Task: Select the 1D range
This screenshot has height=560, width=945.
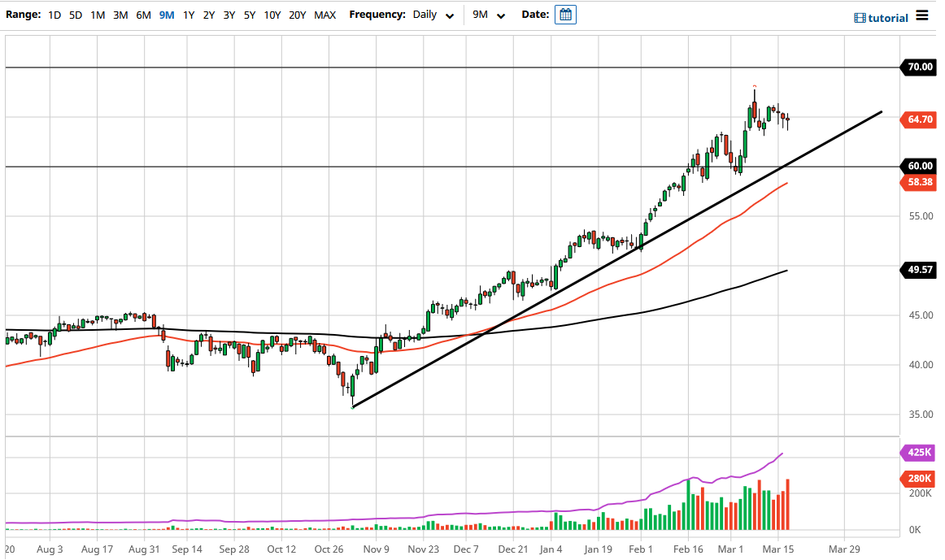Action: 54,14
